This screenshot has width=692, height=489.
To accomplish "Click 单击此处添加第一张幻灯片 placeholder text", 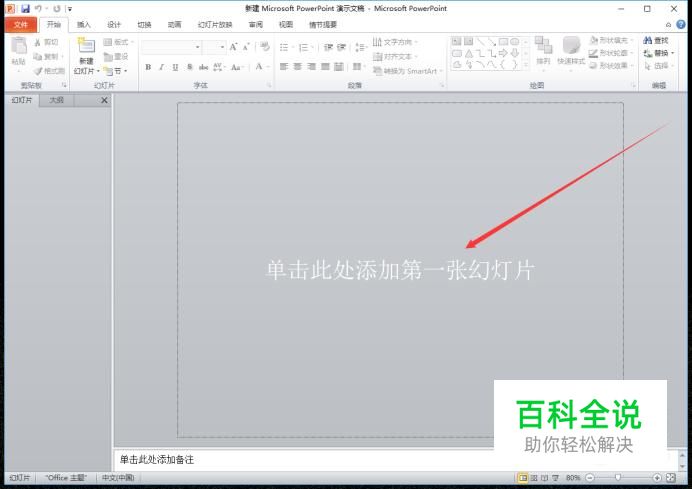I will (x=400, y=270).
